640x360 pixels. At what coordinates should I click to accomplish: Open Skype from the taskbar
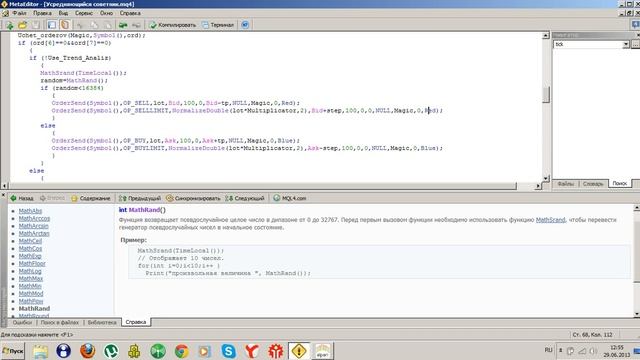(229, 351)
